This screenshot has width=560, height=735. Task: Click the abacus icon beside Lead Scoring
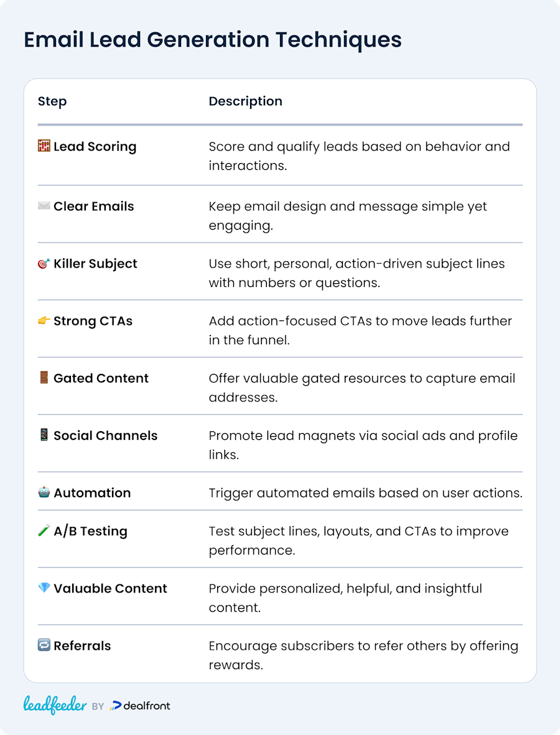pos(44,146)
